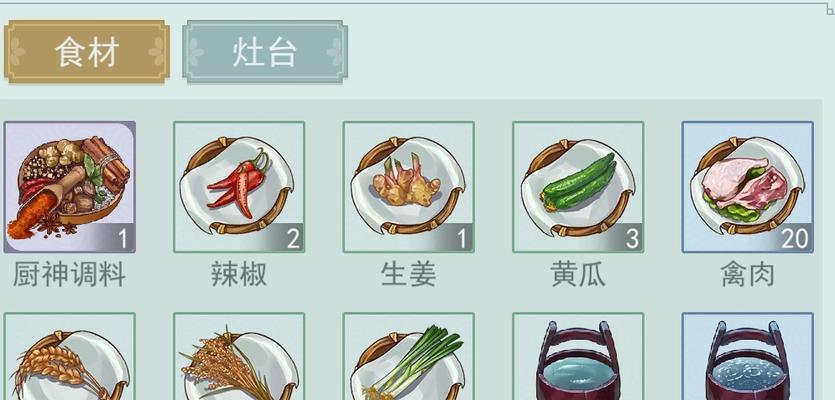Click the 厨神调料 text label
Viewport: 835px width, 400px height.
[x=69, y=275]
